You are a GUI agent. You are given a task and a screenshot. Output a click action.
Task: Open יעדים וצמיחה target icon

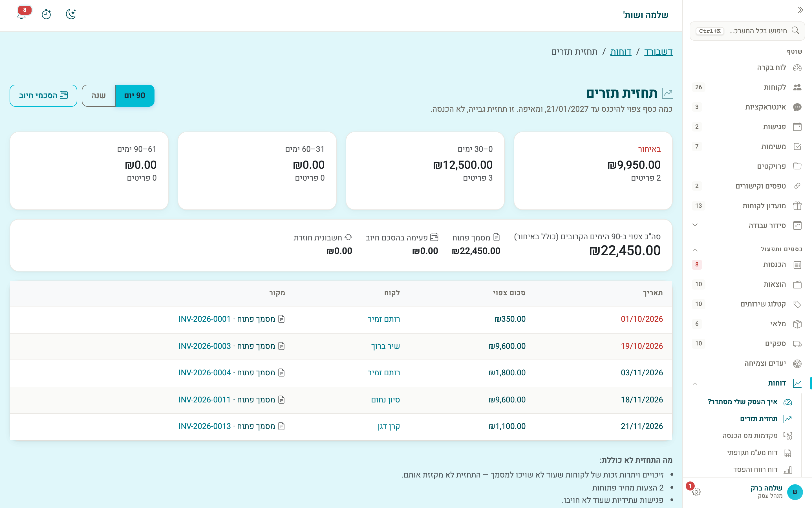tap(797, 364)
